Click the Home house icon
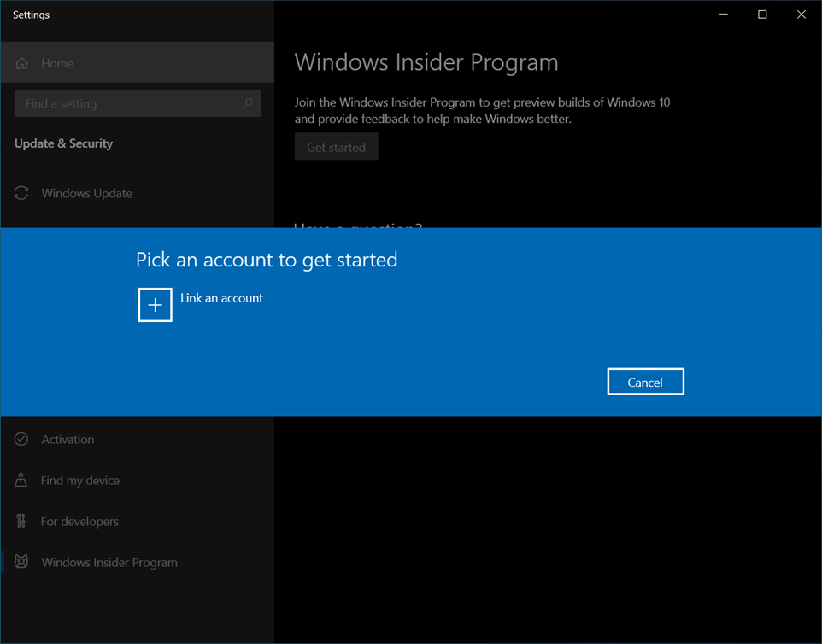This screenshot has width=822, height=644. coord(22,64)
